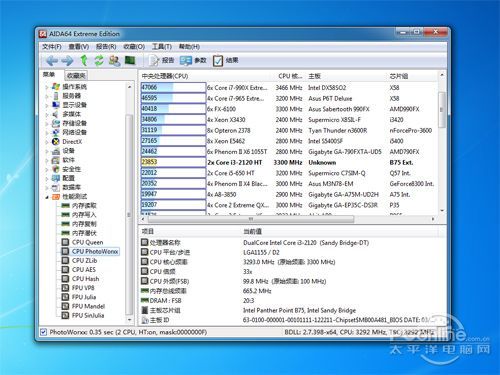Image resolution: width=500 pixels, height=375 pixels.
Task: Switch to the 菜单 tab
Action: pos(49,75)
